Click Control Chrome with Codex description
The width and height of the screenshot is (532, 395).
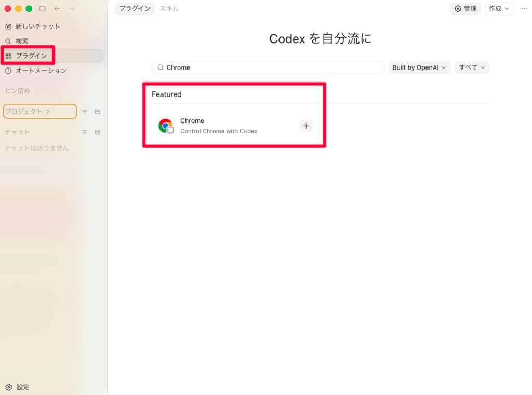coord(219,131)
